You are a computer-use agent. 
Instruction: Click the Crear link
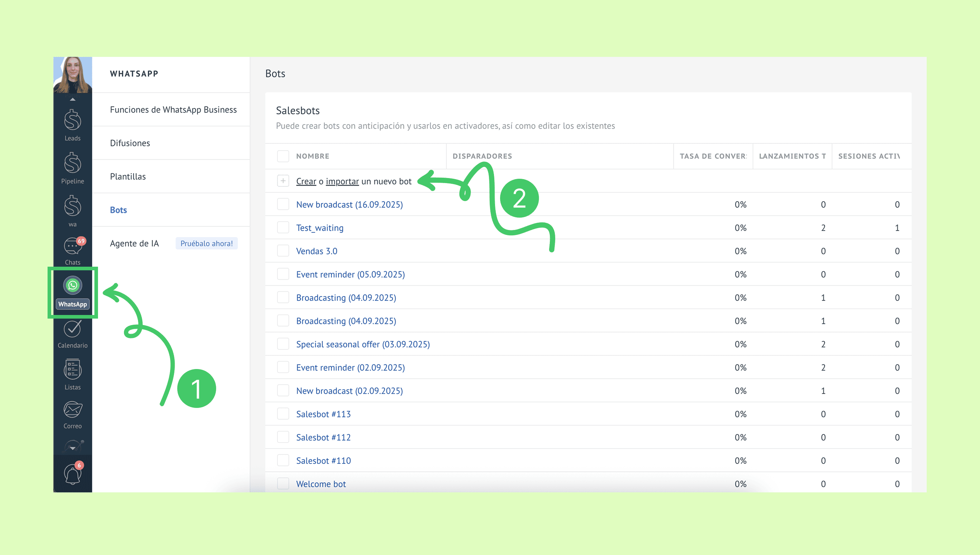[306, 181]
